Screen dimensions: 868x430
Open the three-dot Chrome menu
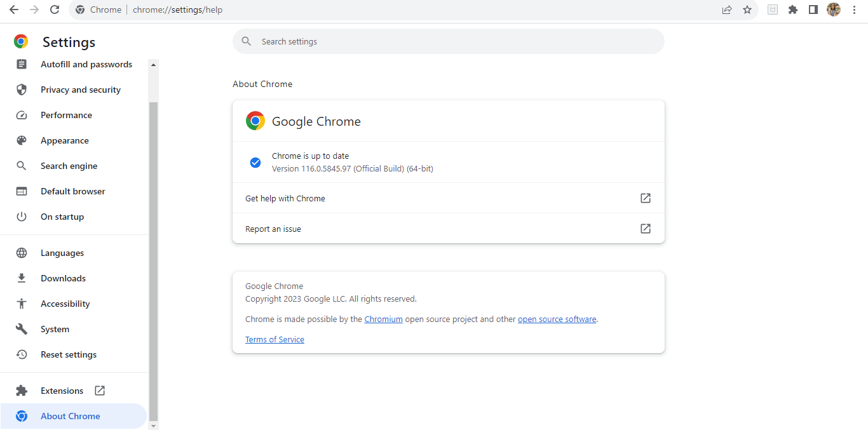coord(854,10)
